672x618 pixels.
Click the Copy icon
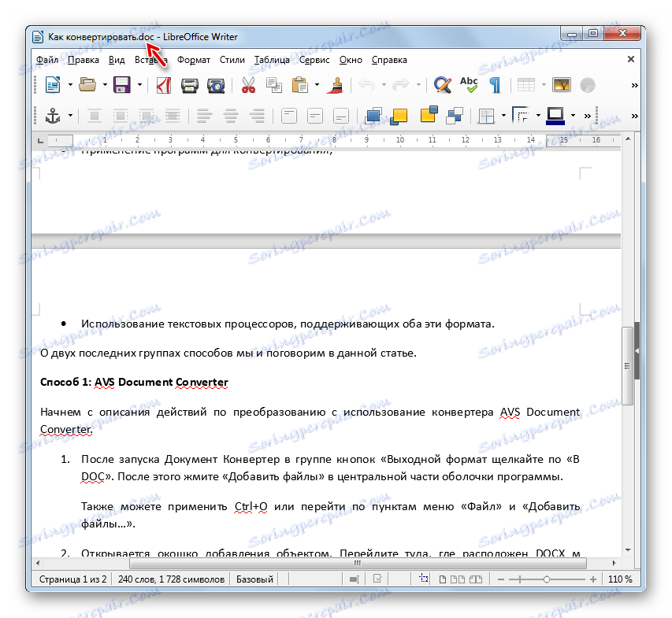pos(274,85)
